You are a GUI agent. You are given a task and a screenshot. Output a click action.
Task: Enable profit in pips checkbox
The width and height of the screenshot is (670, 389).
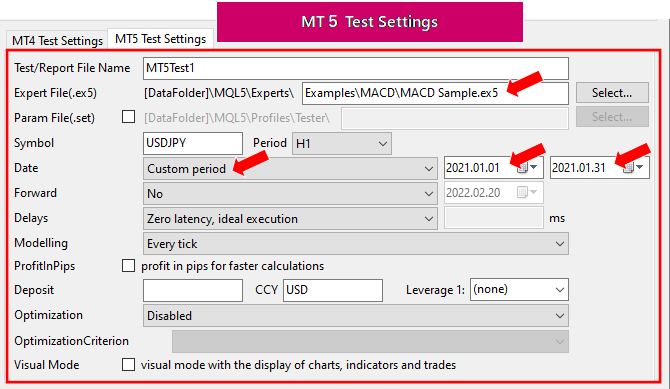click(x=128, y=265)
